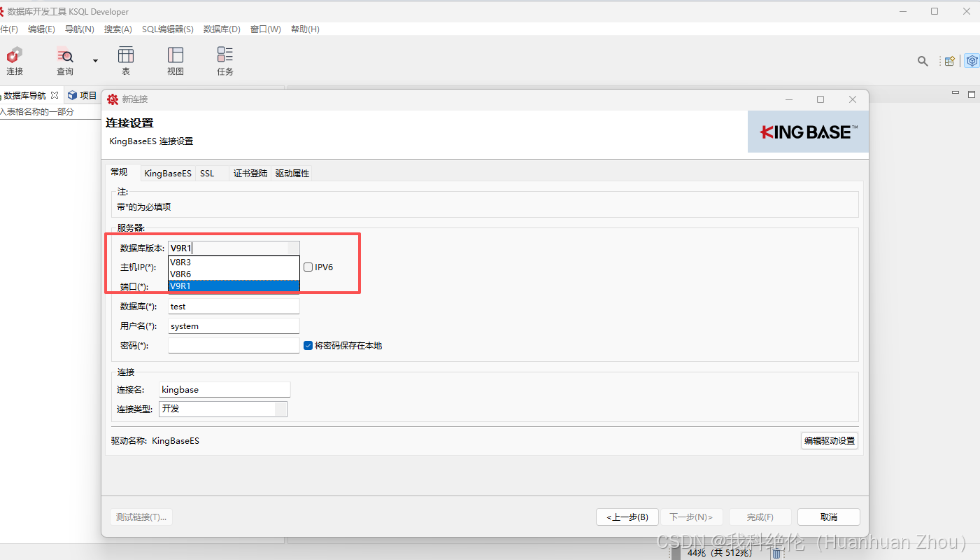Maximize the 新连接 dialog

point(821,99)
